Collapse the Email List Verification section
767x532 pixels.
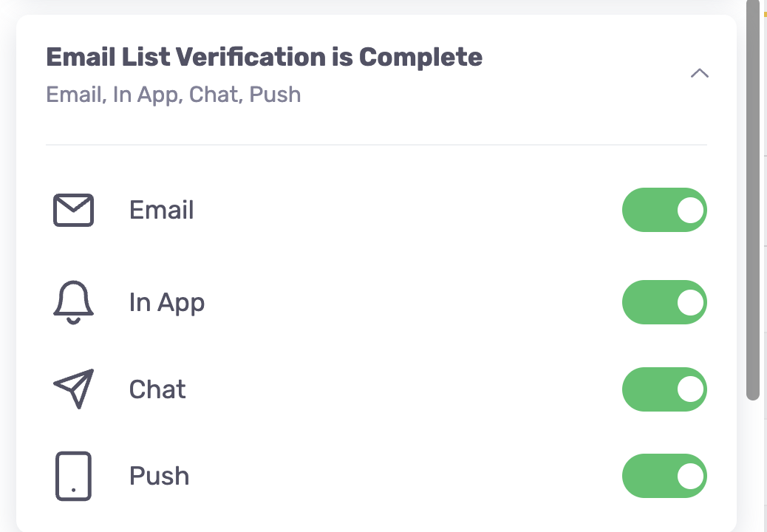point(700,73)
